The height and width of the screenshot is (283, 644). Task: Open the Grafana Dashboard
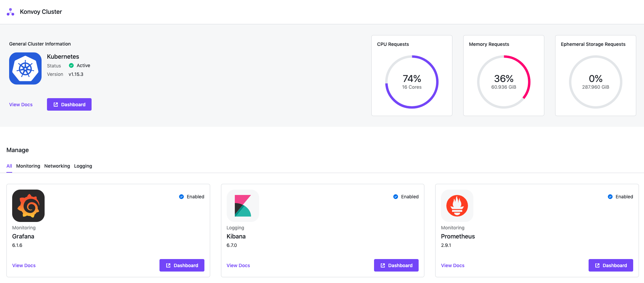click(182, 265)
